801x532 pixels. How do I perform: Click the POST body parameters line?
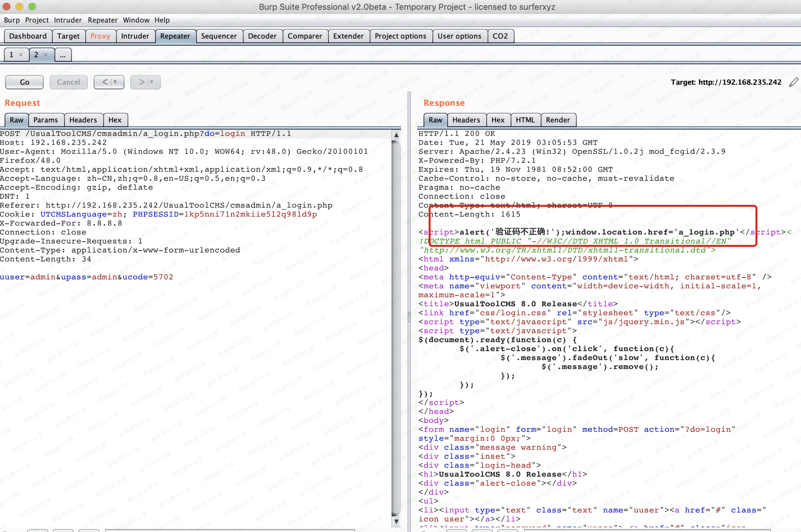87,277
